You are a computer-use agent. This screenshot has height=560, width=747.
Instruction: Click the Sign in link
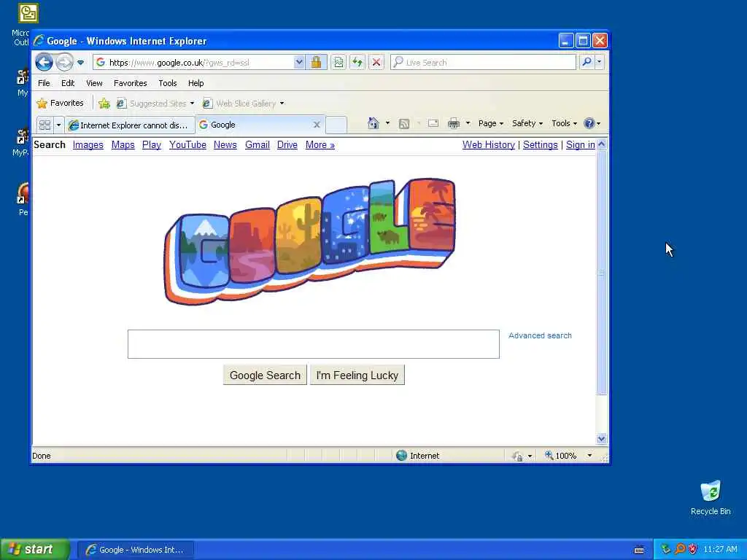(x=580, y=145)
